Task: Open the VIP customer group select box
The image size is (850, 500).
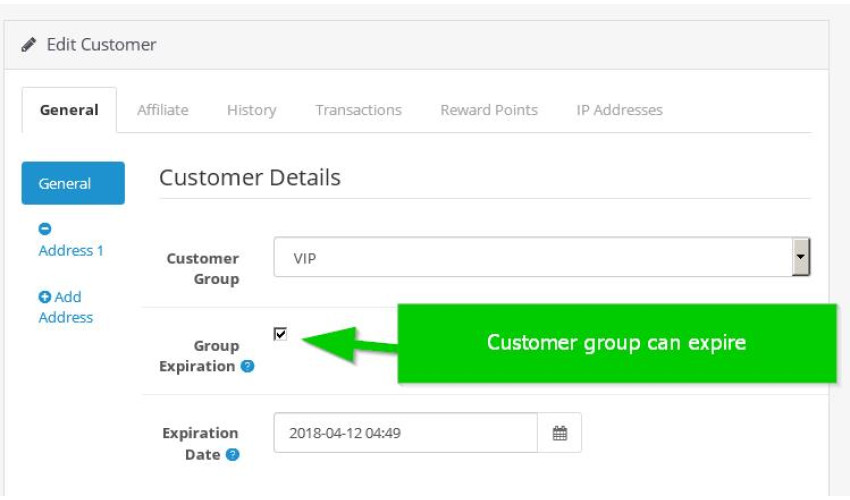Action: [x=542, y=257]
